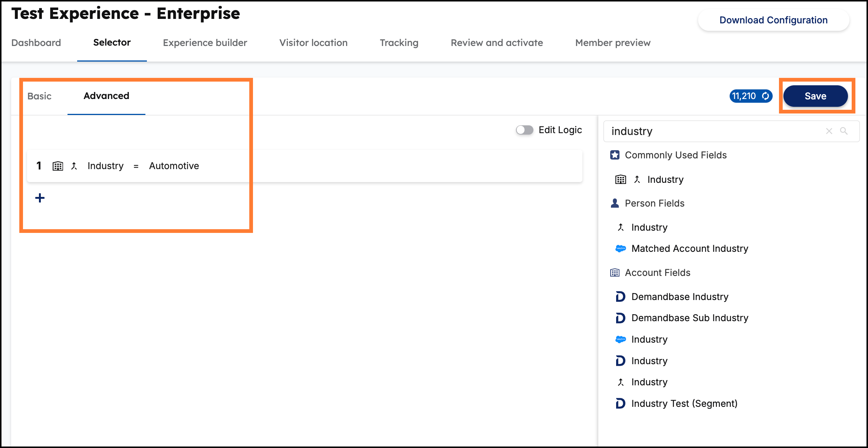Select the Demandbase Sub Industry field
The height and width of the screenshot is (448, 868).
pyautogui.click(x=690, y=317)
